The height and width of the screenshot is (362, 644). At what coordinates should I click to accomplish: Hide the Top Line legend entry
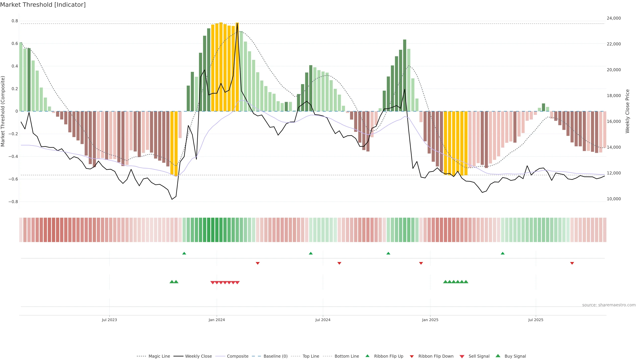[311, 356]
